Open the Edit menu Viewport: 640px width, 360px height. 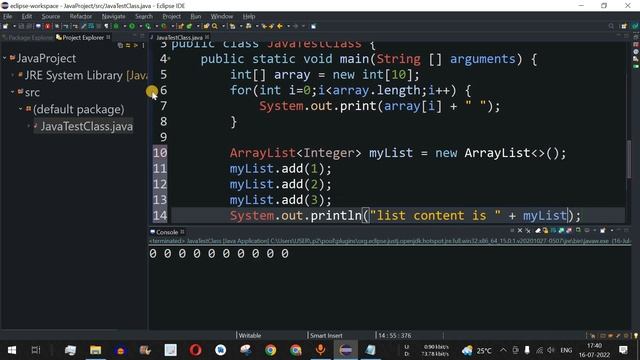(27, 16)
